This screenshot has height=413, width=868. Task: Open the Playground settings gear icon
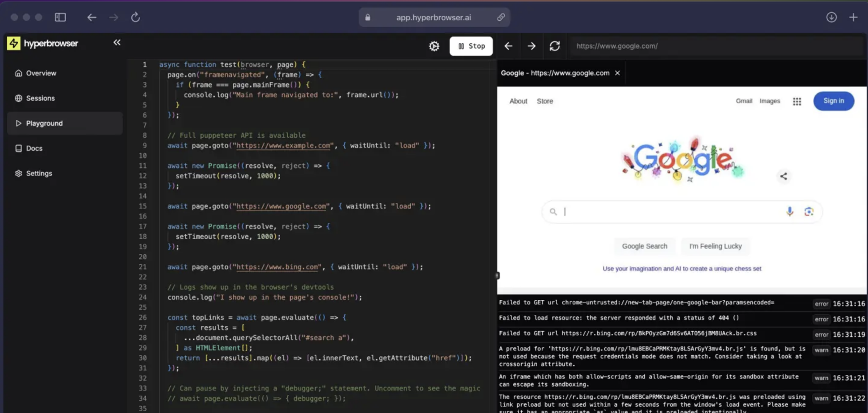click(x=434, y=46)
